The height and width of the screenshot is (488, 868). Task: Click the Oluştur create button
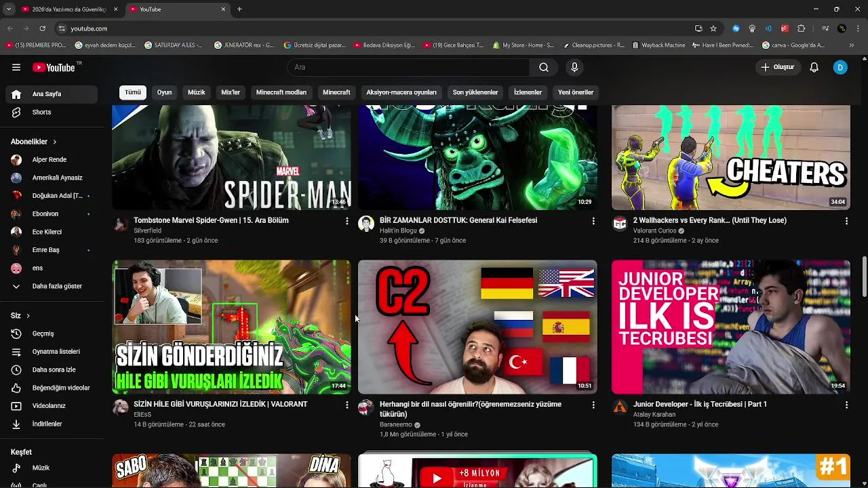tap(778, 67)
